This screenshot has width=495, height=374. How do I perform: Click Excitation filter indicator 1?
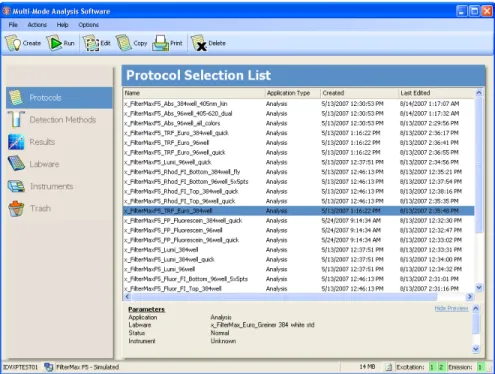[432, 367]
